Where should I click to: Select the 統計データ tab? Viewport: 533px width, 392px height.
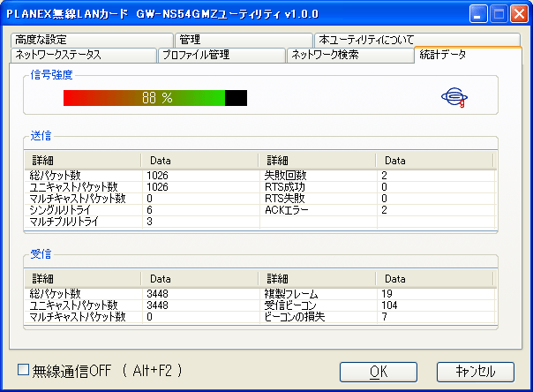tap(468, 55)
